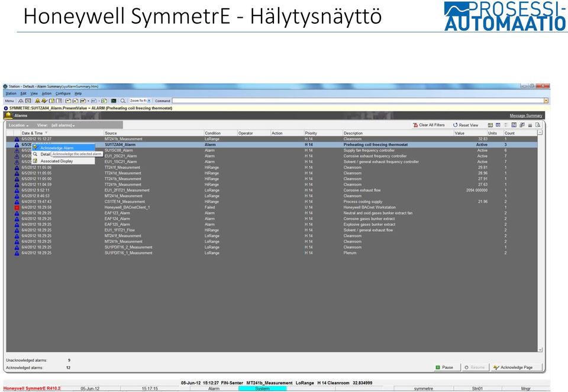
Task: Click the info icon beside SYMMETRE alarm message
Action: coord(6,108)
